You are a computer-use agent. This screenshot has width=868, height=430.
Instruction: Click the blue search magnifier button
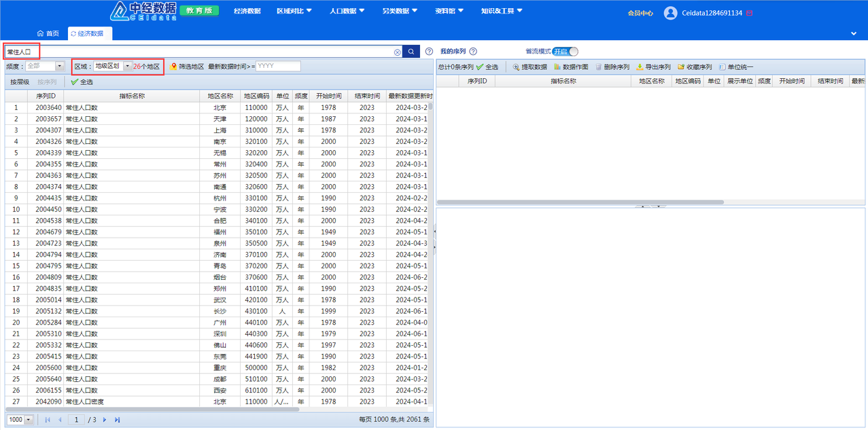pos(411,52)
